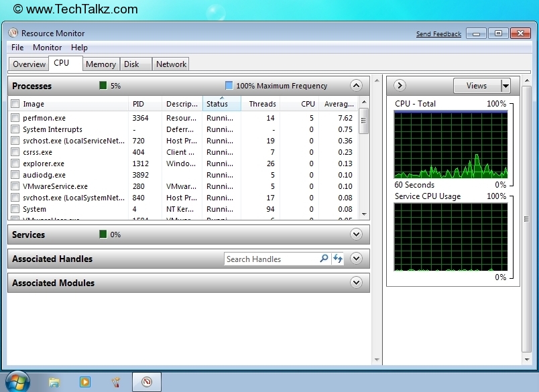Click the circular arrow button above CPU graphs

pyautogui.click(x=400, y=86)
